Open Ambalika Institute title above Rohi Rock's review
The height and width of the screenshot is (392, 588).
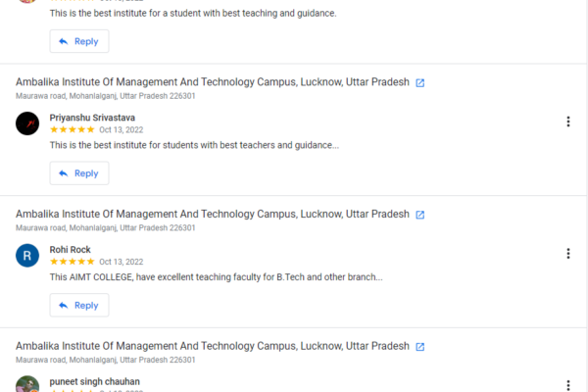pyautogui.click(x=213, y=214)
